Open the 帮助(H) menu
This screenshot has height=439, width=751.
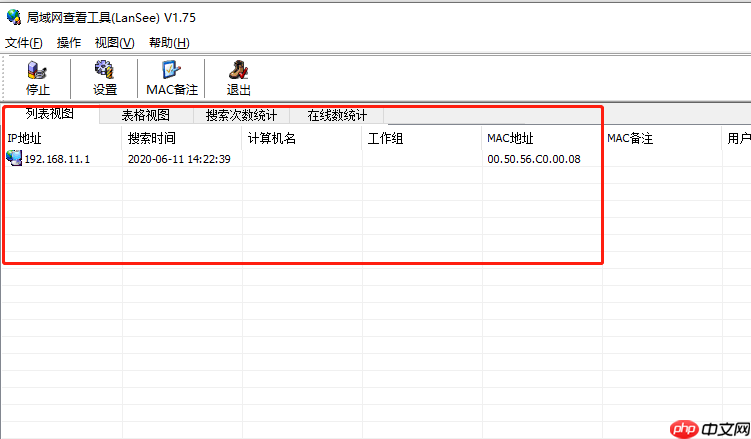tap(169, 43)
